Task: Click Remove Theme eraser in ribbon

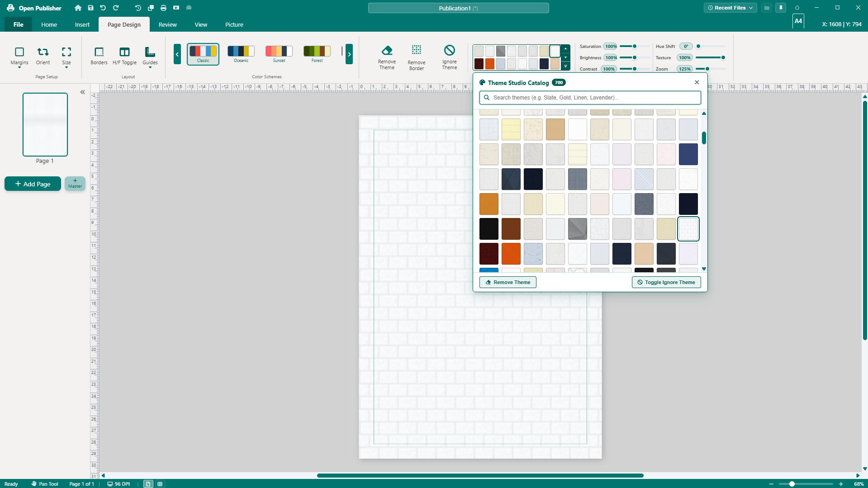Action: (x=387, y=57)
